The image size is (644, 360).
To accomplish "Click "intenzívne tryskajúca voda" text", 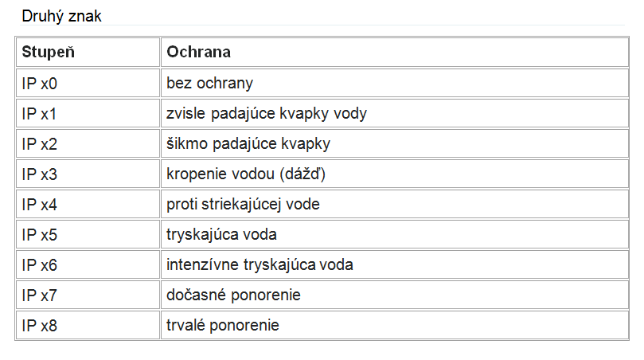I will [x=260, y=264].
